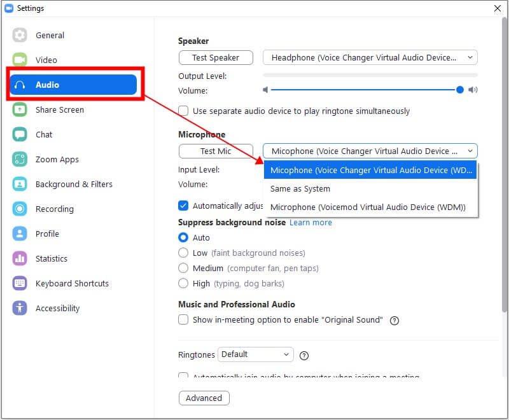The image size is (509, 420).
Task: Click the Statistics bar chart icon
Action: click(x=20, y=258)
